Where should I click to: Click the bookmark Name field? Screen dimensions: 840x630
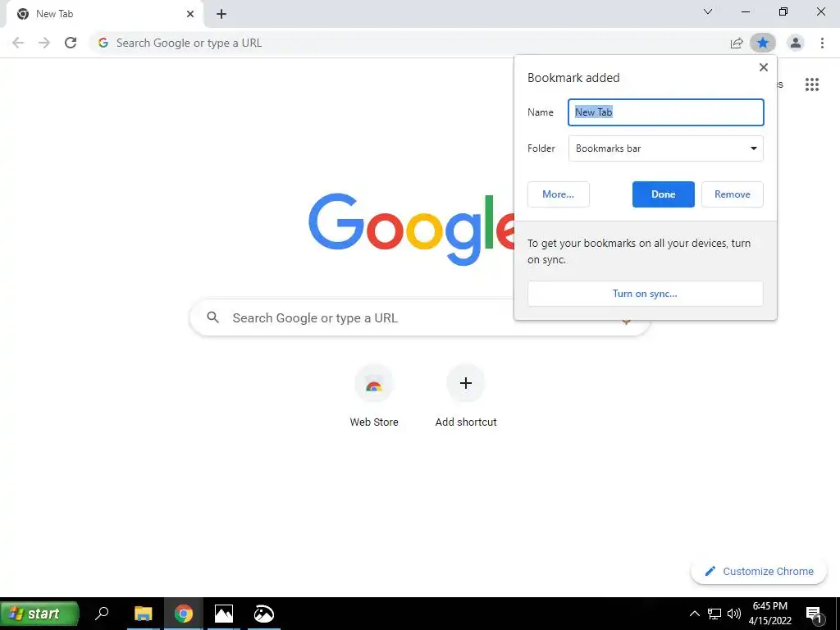[x=666, y=112]
